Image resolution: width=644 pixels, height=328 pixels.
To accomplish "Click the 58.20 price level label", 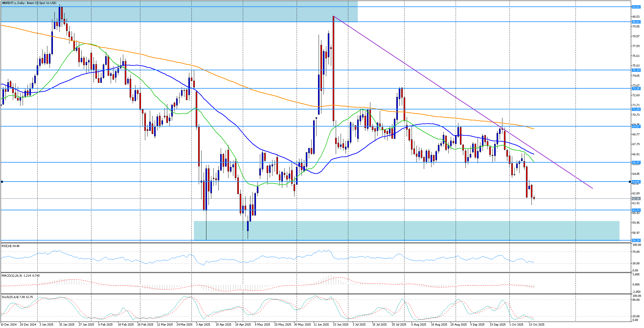I will click(x=636, y=240).
